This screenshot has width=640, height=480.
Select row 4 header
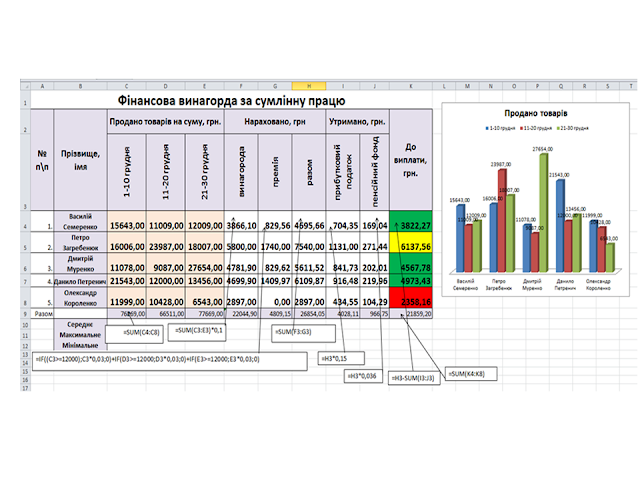click(25, 222)
